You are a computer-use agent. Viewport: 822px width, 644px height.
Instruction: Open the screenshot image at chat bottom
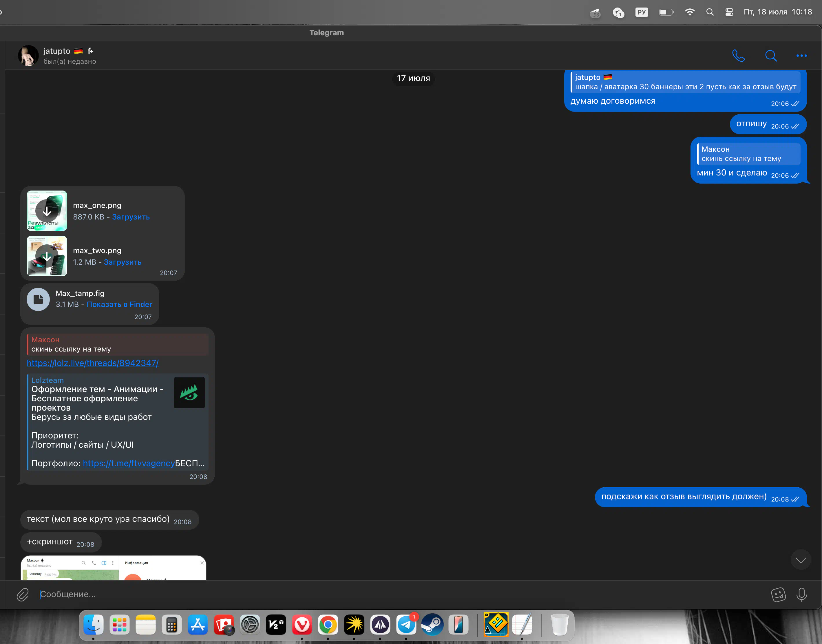coord(114,568)
